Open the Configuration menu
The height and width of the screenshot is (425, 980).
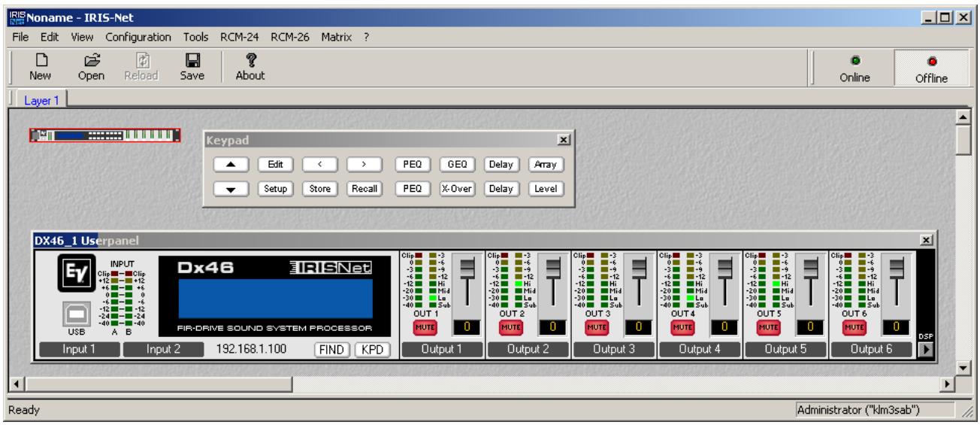[138, 38]
